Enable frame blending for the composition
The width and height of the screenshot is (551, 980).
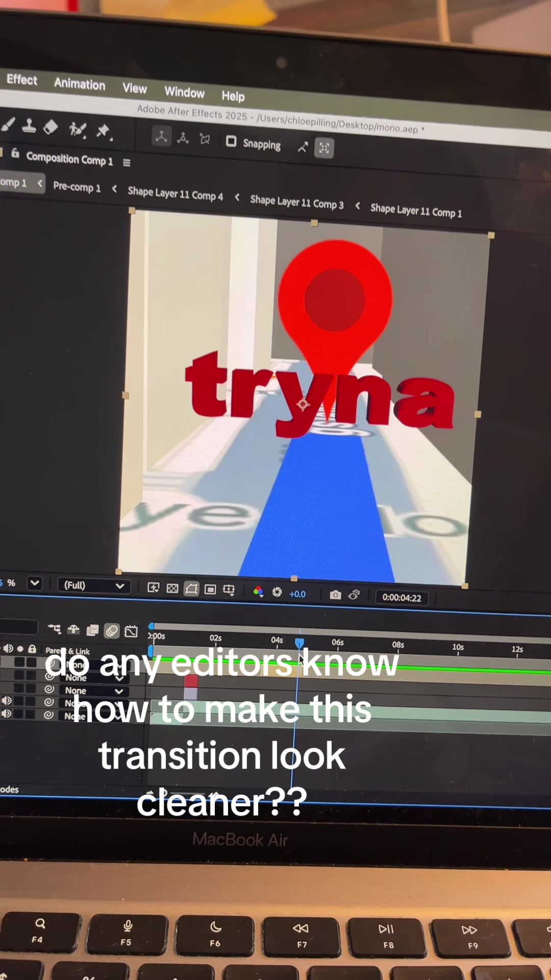(92, 630)
